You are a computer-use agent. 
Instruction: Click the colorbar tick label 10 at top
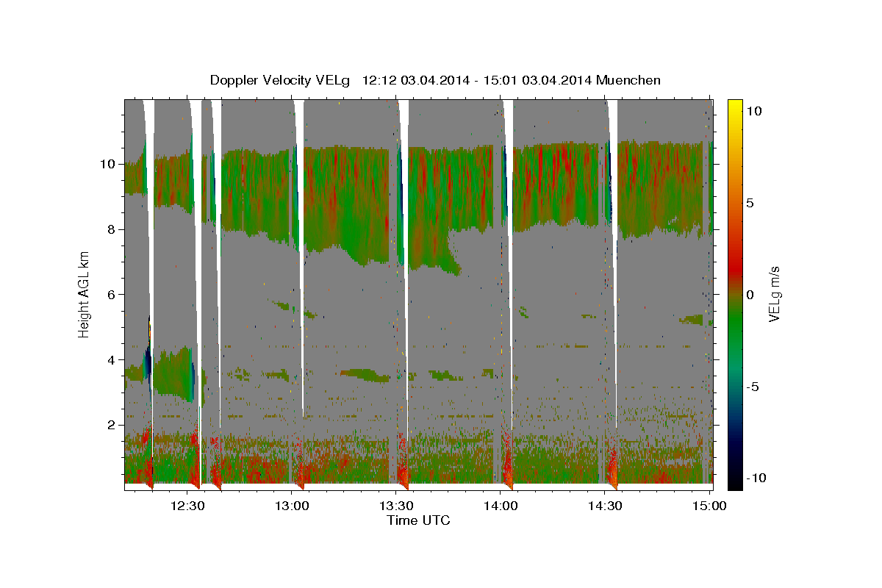pyautogui.click(x=755, y=110)
